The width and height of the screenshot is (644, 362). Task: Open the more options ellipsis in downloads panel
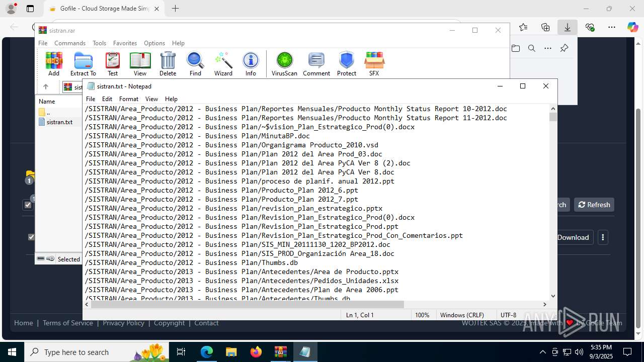click(x=548, y=48)
